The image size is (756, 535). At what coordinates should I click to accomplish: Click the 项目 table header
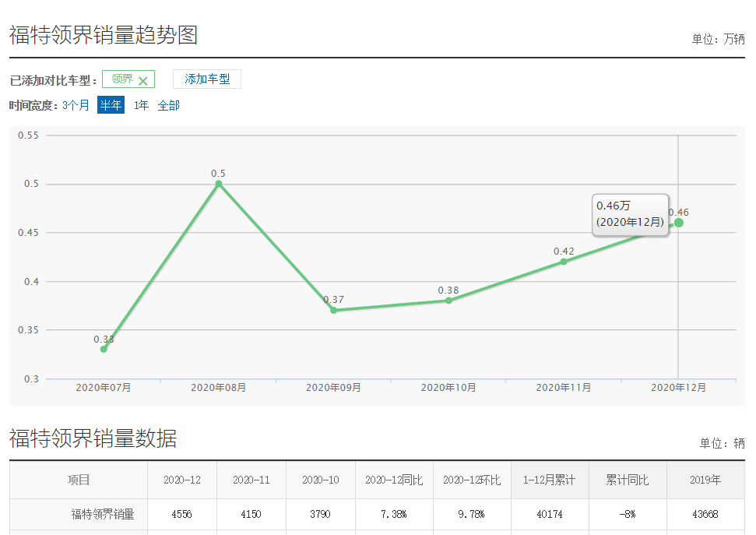pyautogui.click(x=79, y=480)
